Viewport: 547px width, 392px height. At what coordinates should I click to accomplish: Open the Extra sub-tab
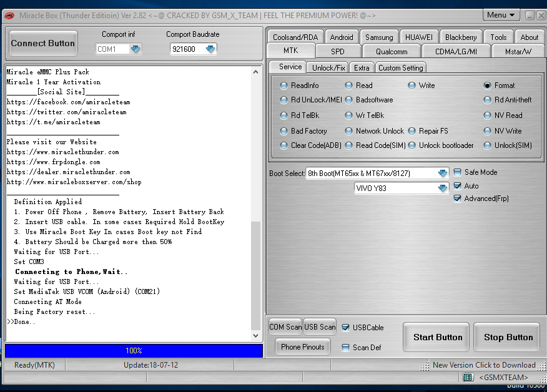coord(362,67)
